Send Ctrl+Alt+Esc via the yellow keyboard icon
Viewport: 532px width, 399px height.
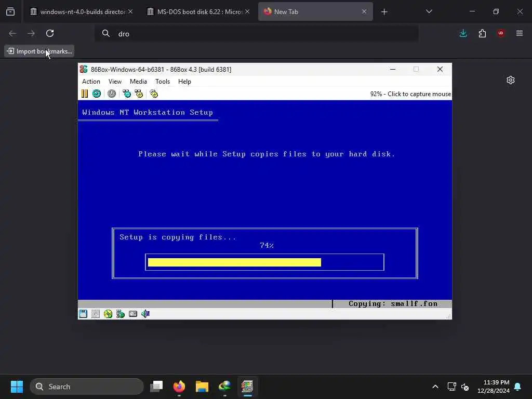pyautogui.click(x=139, y=94)
